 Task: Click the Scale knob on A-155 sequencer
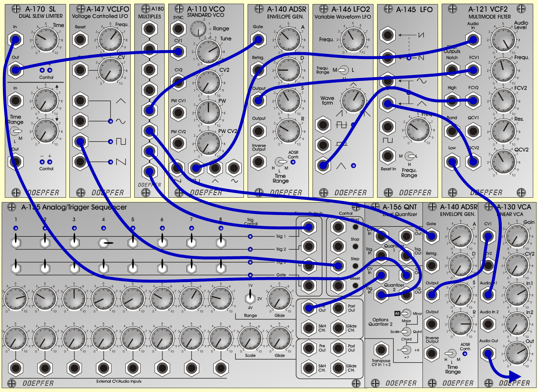pos(250,338)
